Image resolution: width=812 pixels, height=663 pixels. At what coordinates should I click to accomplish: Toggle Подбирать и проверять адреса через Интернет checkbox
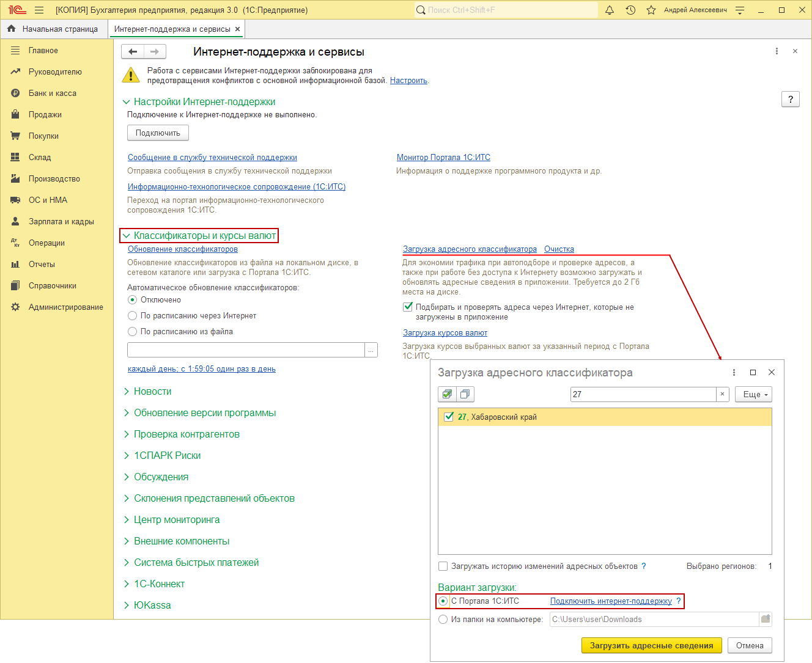[x=408, y=307]
